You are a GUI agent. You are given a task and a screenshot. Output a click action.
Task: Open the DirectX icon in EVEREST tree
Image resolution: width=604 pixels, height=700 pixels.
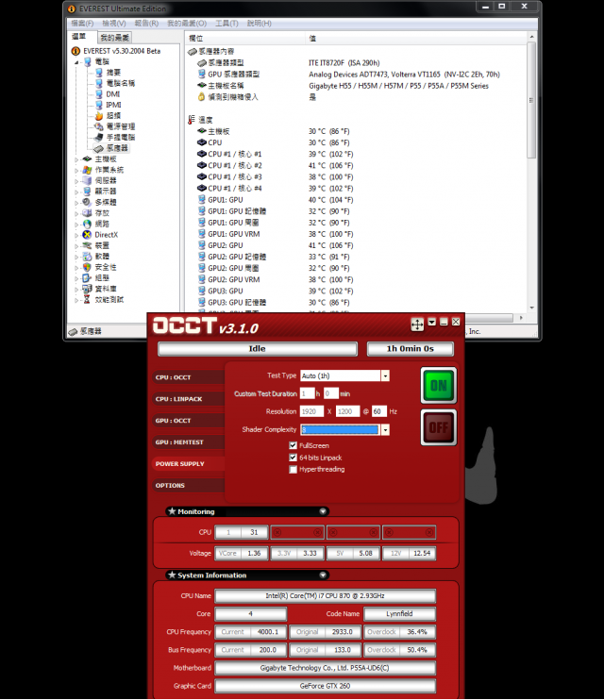[x=87, y=235]
